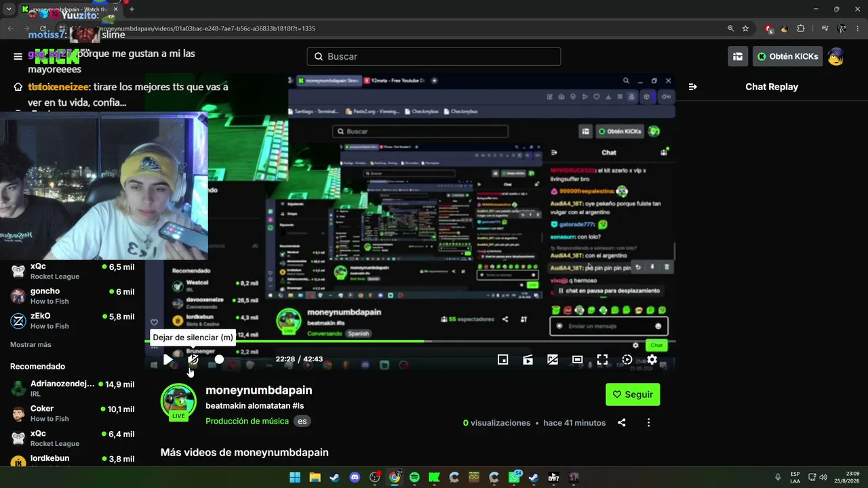The height and width of the screenshot is (488, 868).
Task: Toggle the hamburger sidebar menu
Action: 18,56
